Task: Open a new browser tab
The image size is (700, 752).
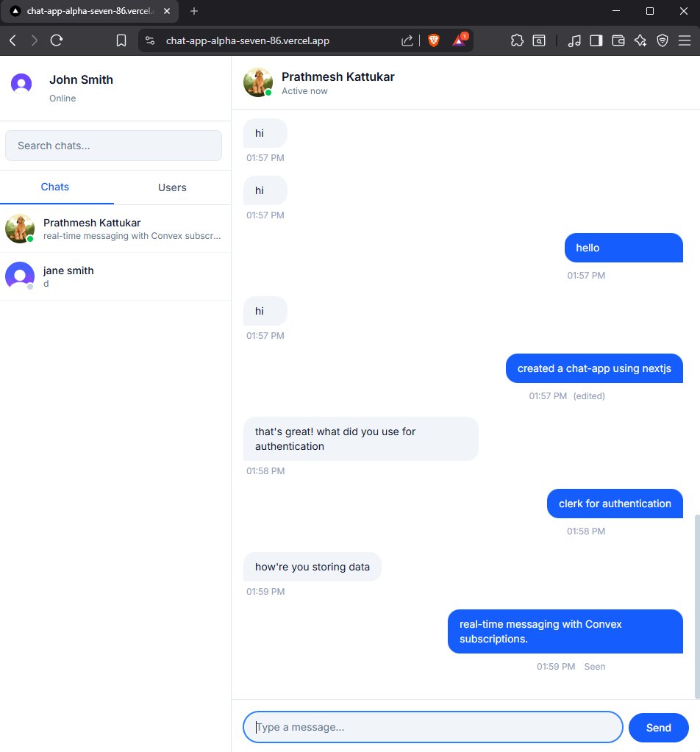Action: [x=194, y=11]
